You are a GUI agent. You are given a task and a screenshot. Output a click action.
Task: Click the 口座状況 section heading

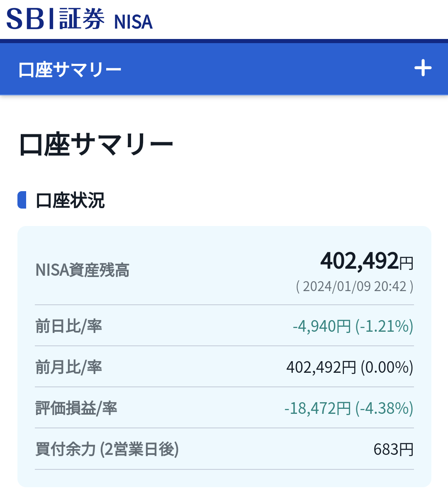click(x=70, y=200)
